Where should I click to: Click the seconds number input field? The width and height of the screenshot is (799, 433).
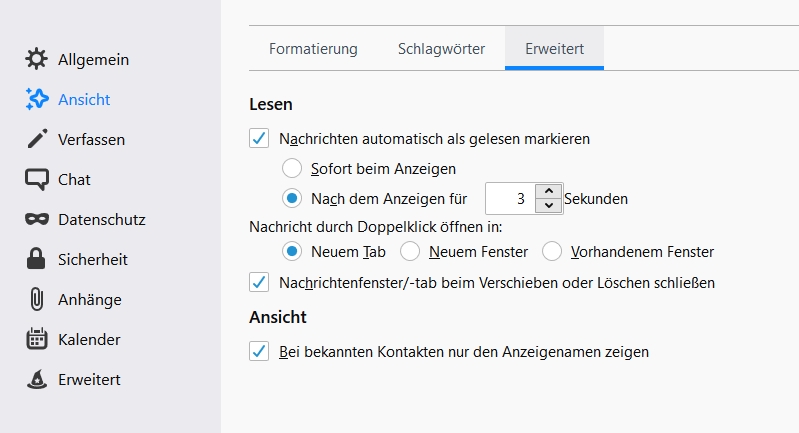[510, 198]
